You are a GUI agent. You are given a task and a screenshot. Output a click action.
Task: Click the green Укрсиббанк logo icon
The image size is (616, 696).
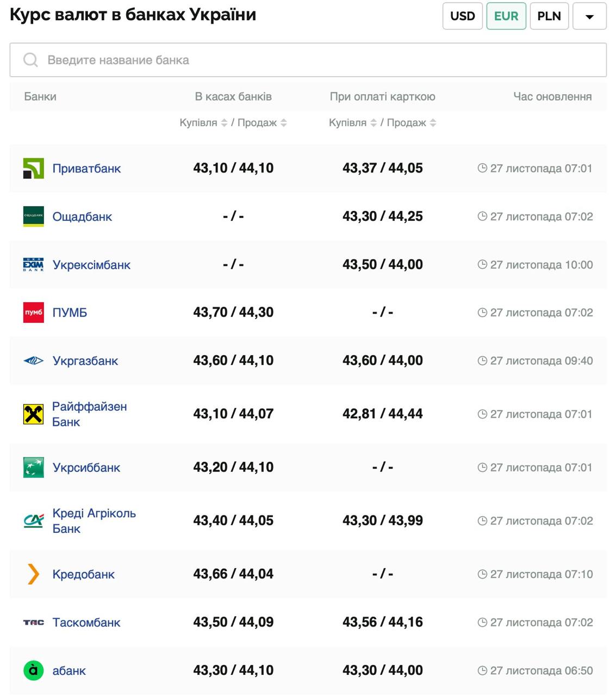coord(33,468)
